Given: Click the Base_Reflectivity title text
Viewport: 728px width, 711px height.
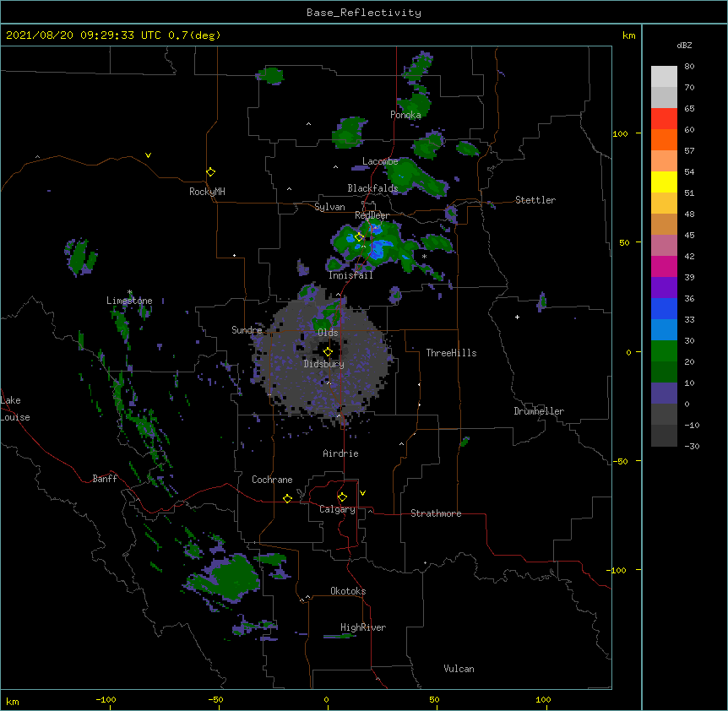Looking at the screenshot, I should pyautogui.click(x=364, y=13).
